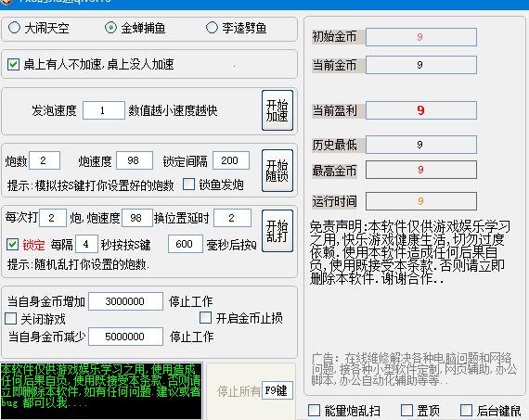Toggle 桌上有人不加速 checkbox
This screenshot has height=420, width=529.
(x=13, y=64)
